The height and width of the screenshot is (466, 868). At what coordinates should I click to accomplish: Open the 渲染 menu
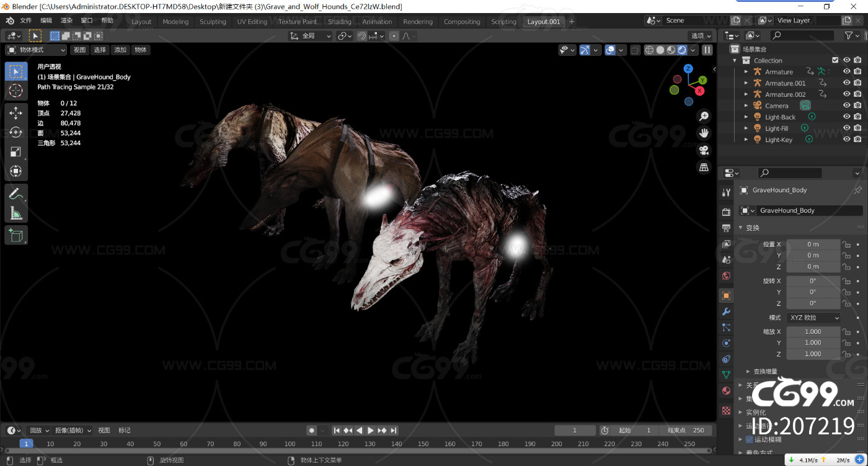point(66,21)
